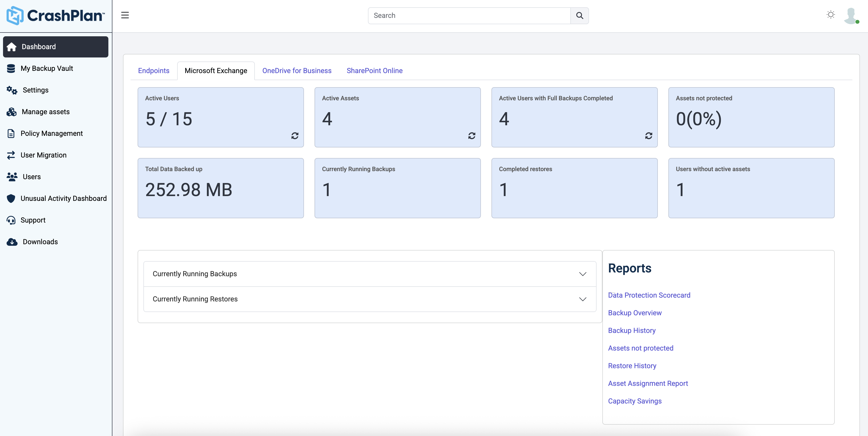
Task: Select Manage assets in the sidebar
Action: point(46,112)
